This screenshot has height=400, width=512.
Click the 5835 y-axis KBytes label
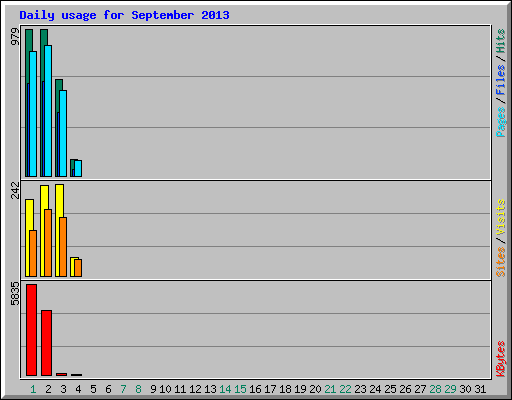click(15, 294)
